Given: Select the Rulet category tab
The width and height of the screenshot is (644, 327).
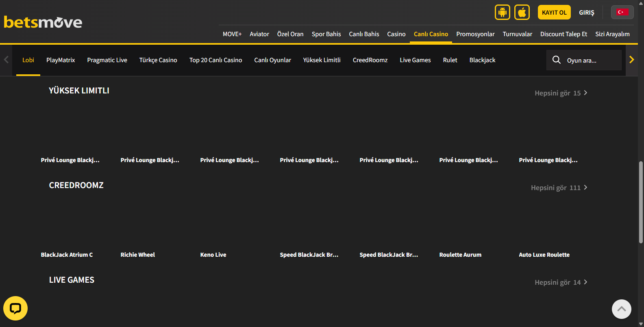Looking at the screenshot, I should 450,60.
